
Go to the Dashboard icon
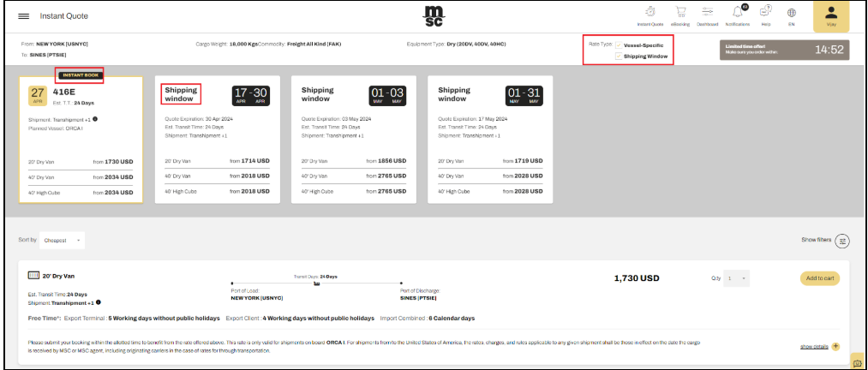coord(708,16)
